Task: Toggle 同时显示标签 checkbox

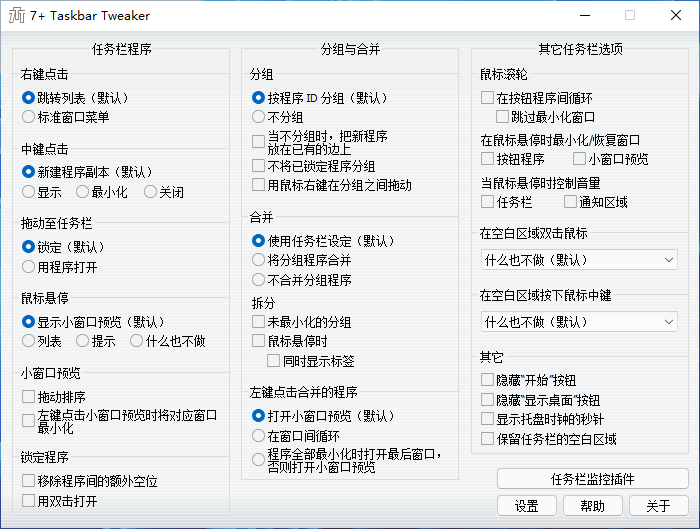Action: [273, 361]
